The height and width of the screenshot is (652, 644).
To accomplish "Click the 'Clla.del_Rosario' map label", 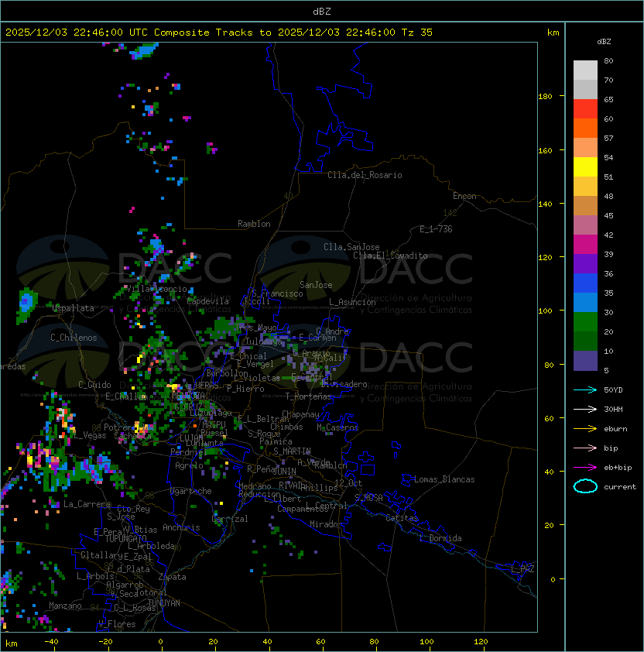I will click(365, 175).
